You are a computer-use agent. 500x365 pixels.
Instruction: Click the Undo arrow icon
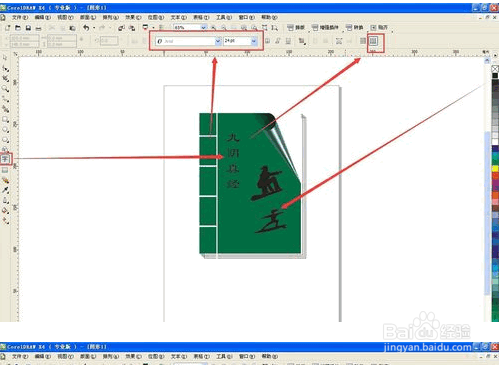86,28
